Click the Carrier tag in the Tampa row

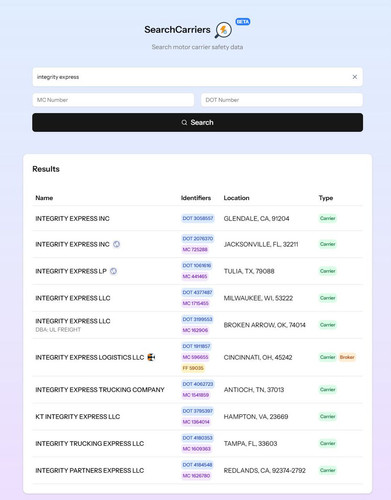(x=328, y=444)
